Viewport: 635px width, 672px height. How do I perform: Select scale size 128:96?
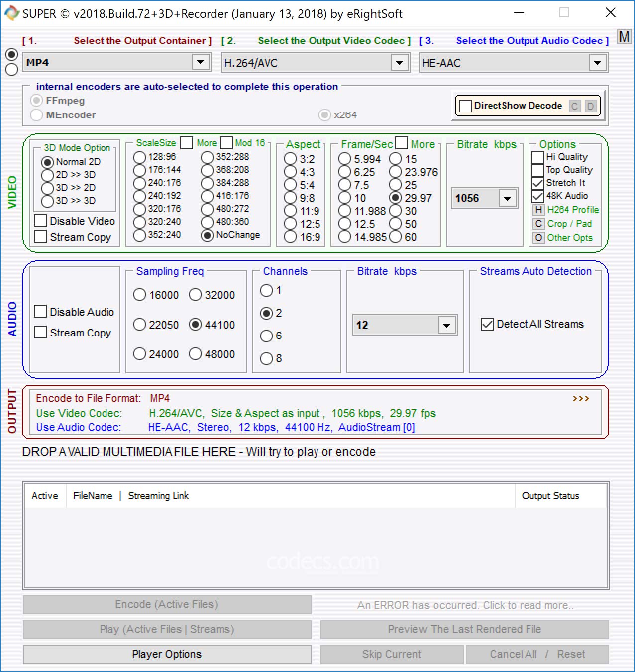(x=140, y=157)
